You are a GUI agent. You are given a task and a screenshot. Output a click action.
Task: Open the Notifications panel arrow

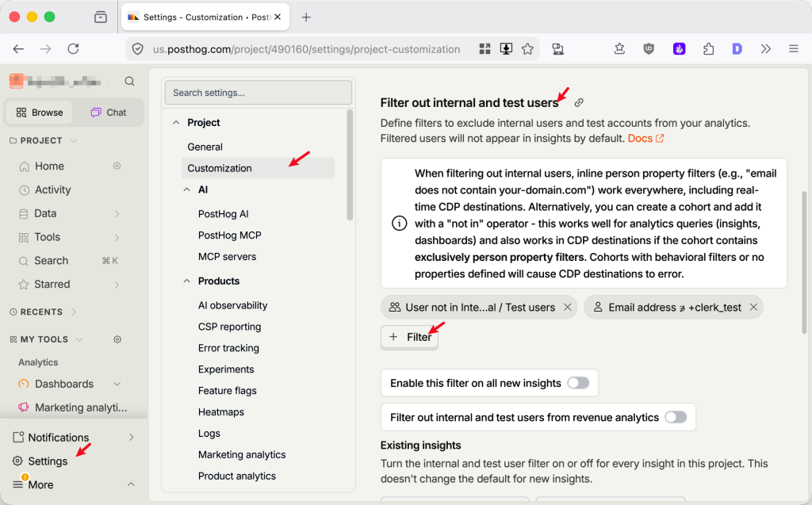click(x=131, y=437)
